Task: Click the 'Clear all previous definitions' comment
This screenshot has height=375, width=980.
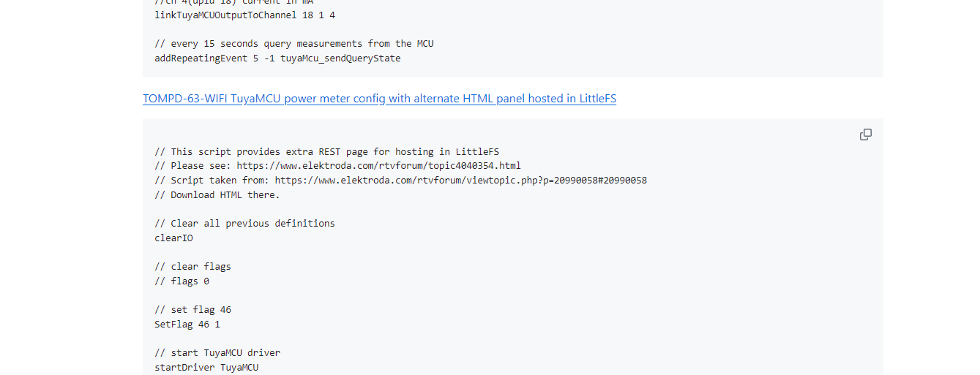Action: [244, 223]
